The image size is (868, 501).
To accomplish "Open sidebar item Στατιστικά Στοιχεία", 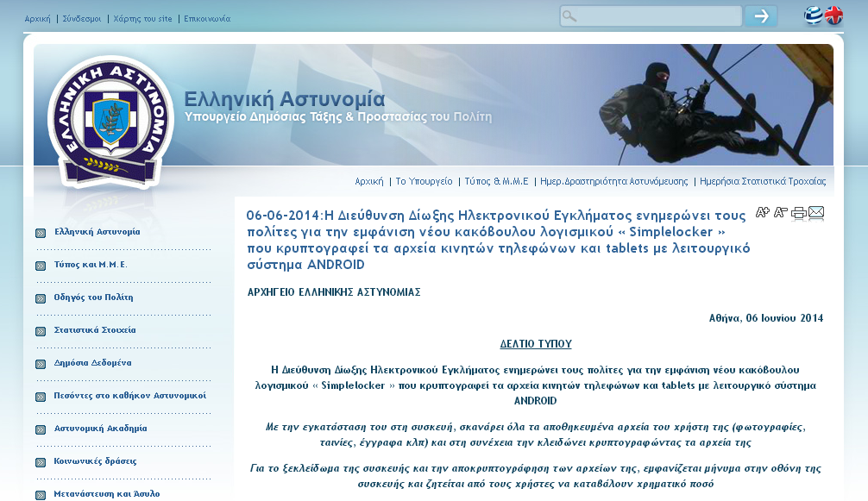I will [x=95, y=329].
